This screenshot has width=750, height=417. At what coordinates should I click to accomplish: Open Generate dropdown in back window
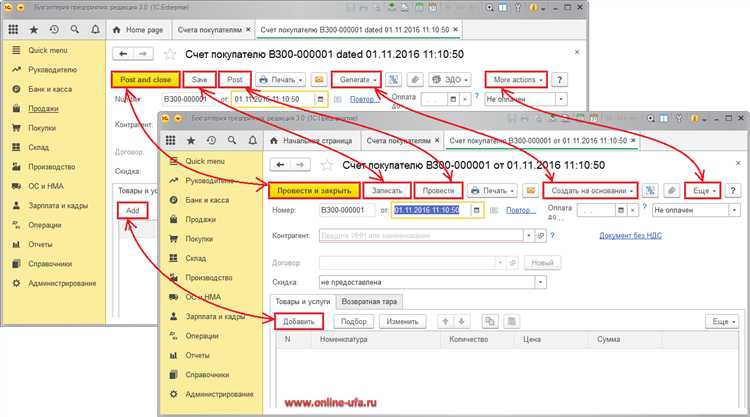click(x=357, y=79)
